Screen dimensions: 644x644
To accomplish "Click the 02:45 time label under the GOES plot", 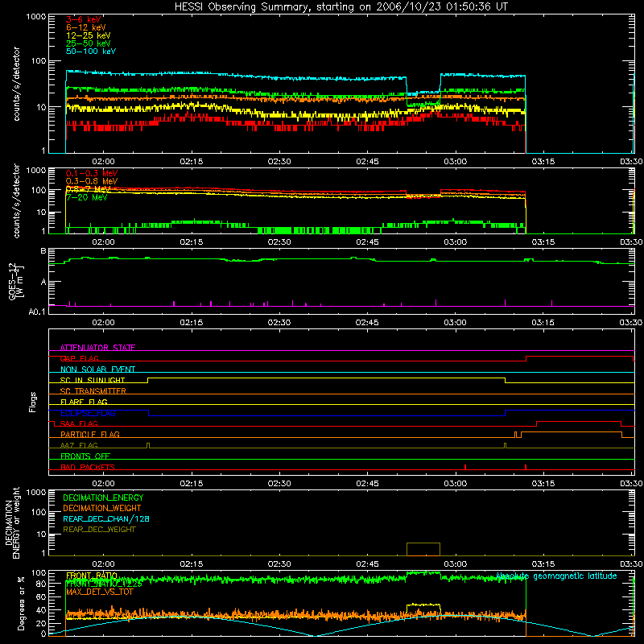I will click(x=367, y=323).
